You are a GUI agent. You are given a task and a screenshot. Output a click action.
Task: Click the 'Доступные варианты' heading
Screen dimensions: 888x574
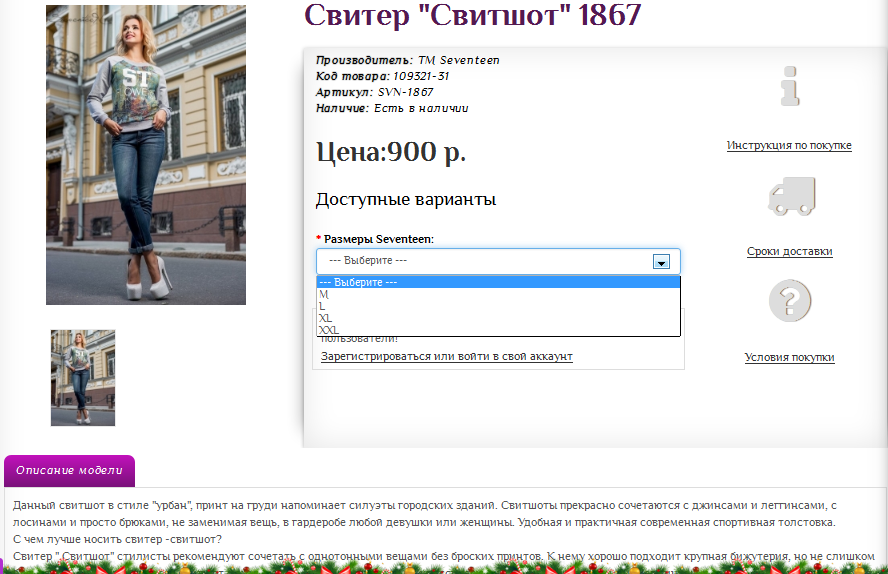(405, 199)
